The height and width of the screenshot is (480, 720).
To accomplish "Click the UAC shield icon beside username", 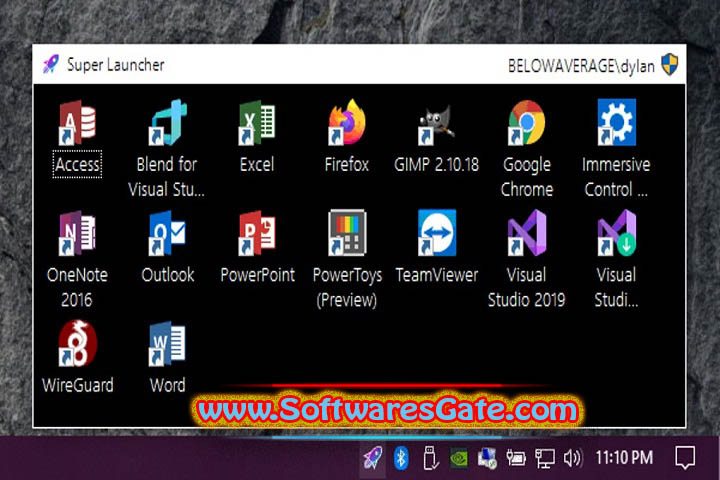I will (x=669, y=64).
